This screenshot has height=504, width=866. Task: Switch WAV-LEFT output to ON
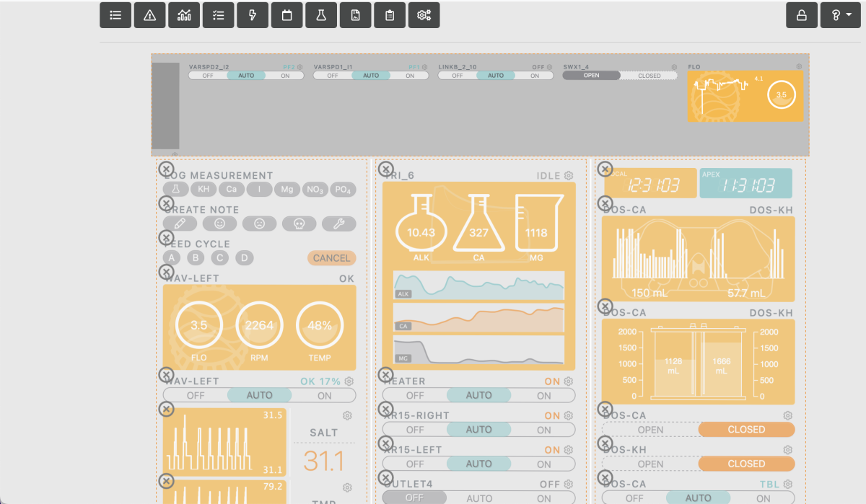pyautogui.click(x=325, y=395)
